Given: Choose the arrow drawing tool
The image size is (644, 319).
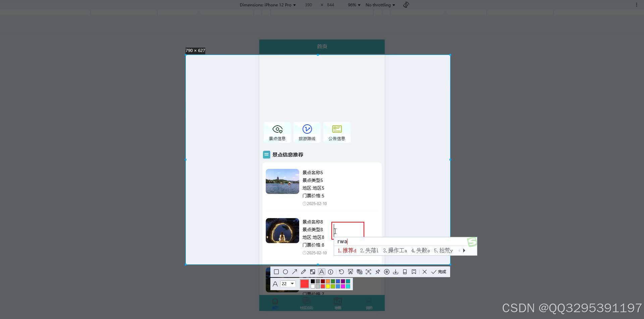Looking at the screenshot, I should pyautogui.click(x=294, y=272).
